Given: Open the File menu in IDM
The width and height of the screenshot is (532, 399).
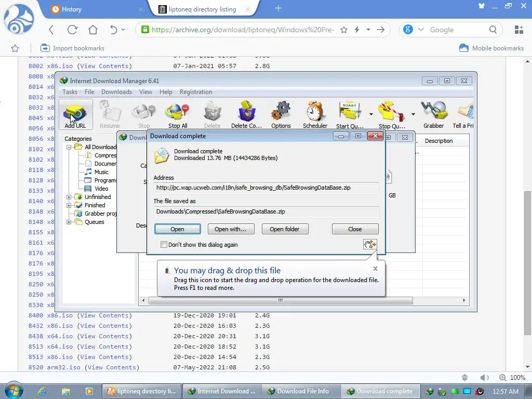Looking at the screenshot, I should 89,92.
